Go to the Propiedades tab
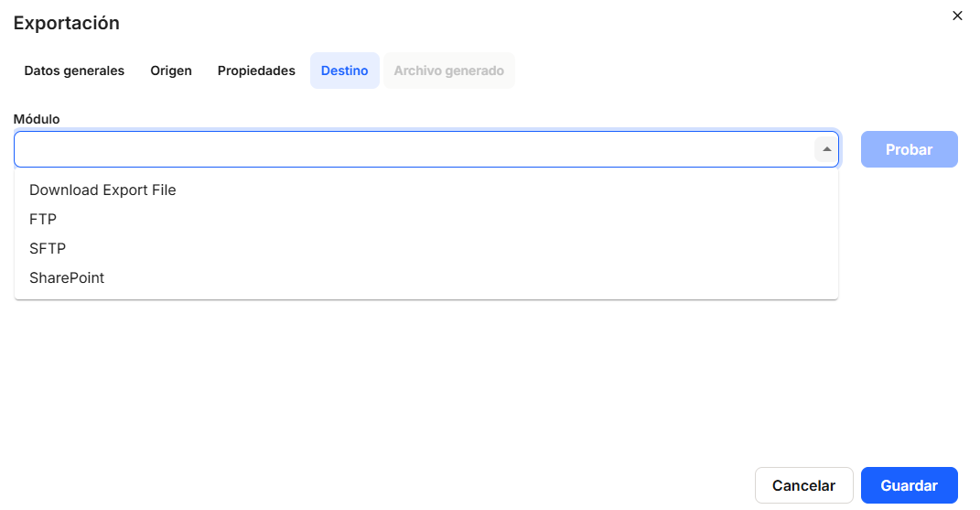The height and width of the screenshot is (510, 980). tap(256, 71)
